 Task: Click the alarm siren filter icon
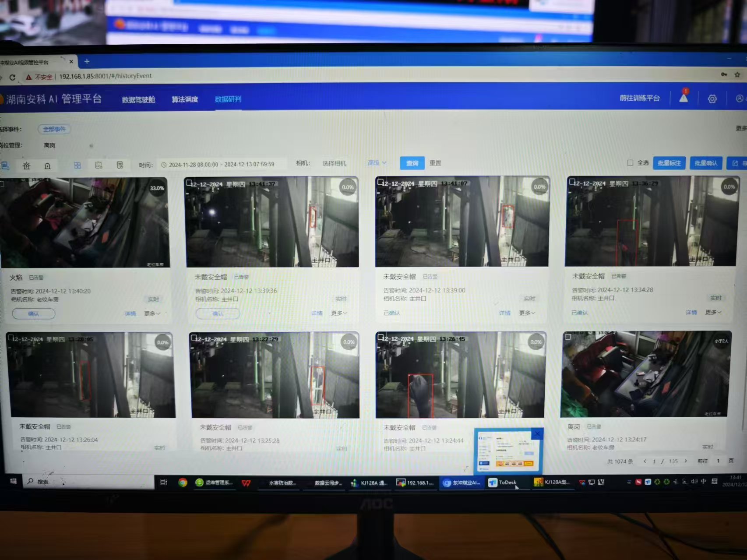pos(27,166)
